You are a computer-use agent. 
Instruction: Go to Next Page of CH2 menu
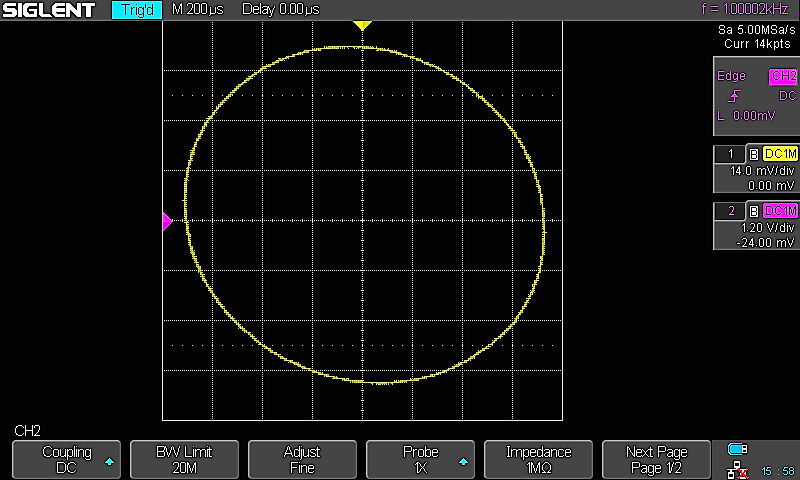656,460
